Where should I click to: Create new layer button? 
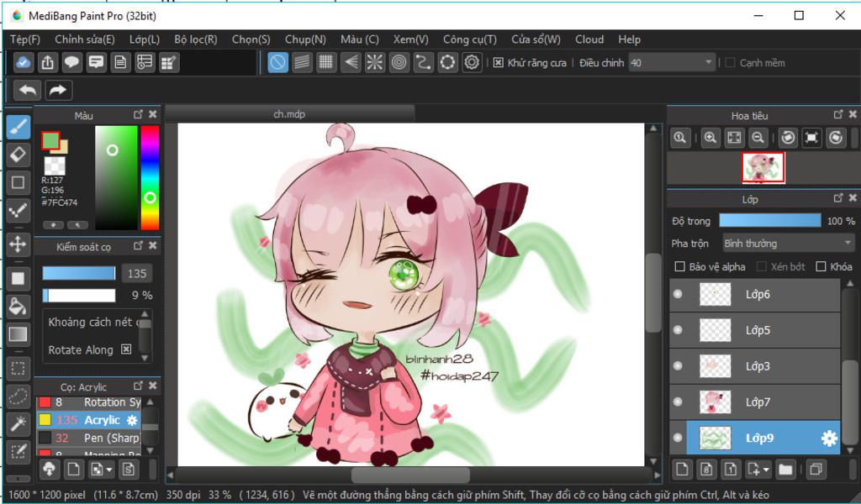(683, 470)
